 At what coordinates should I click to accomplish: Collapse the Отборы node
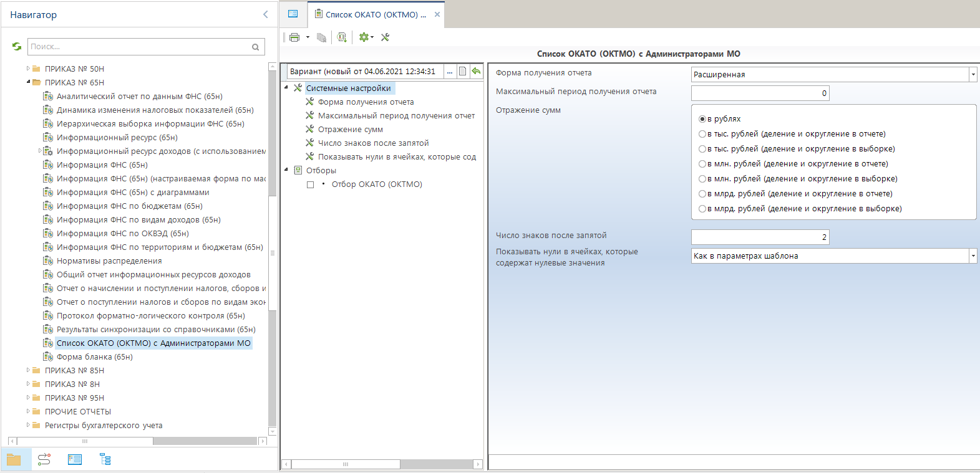click(286, 170)
